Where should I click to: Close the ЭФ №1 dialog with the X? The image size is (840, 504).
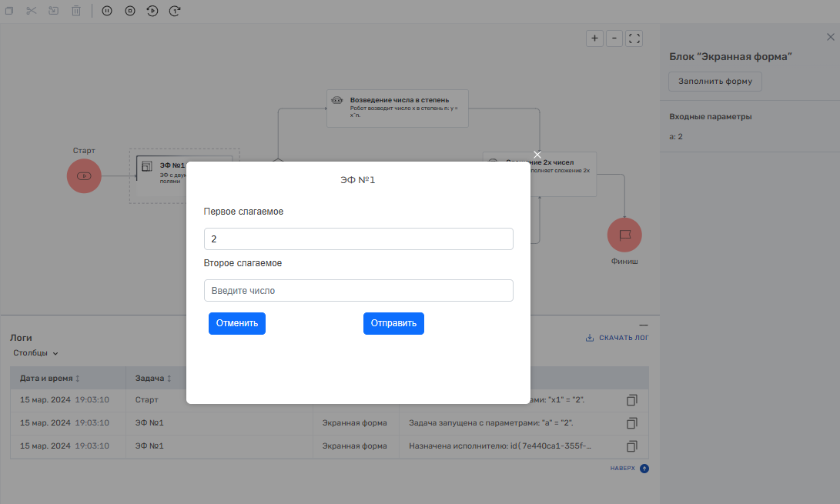pos(537,155)
